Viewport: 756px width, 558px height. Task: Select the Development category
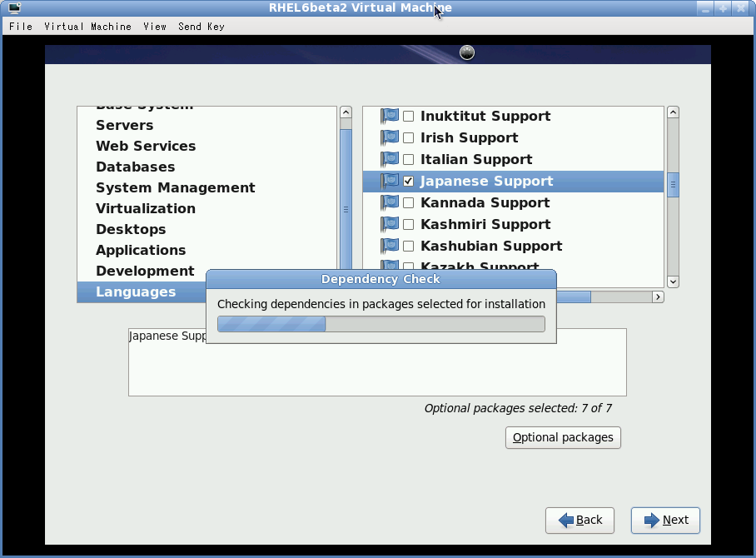[x=206, y=271]
